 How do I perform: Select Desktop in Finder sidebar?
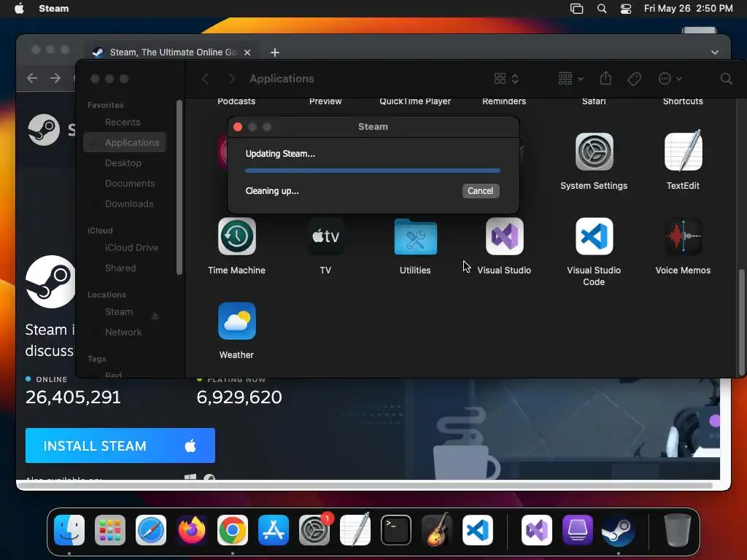click(125, 163)
